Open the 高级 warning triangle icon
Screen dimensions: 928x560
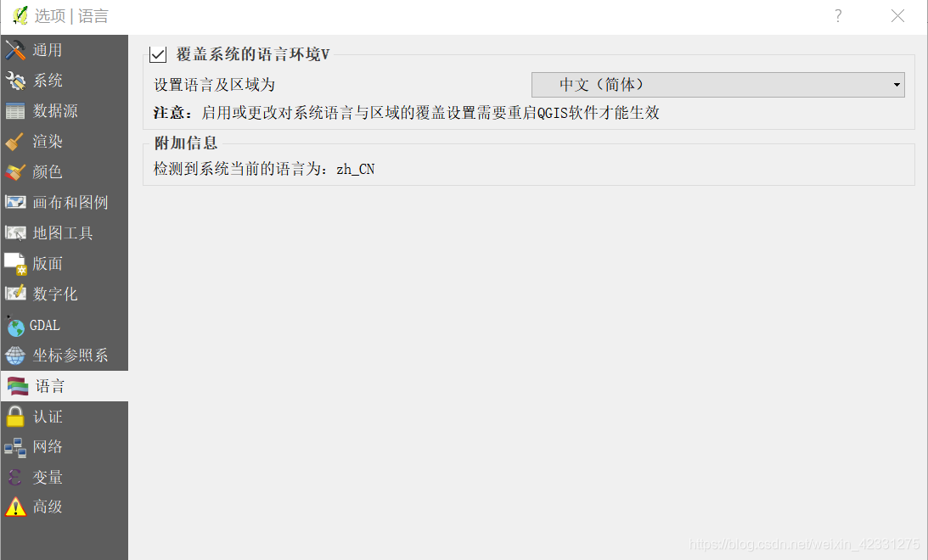point(15,507)
